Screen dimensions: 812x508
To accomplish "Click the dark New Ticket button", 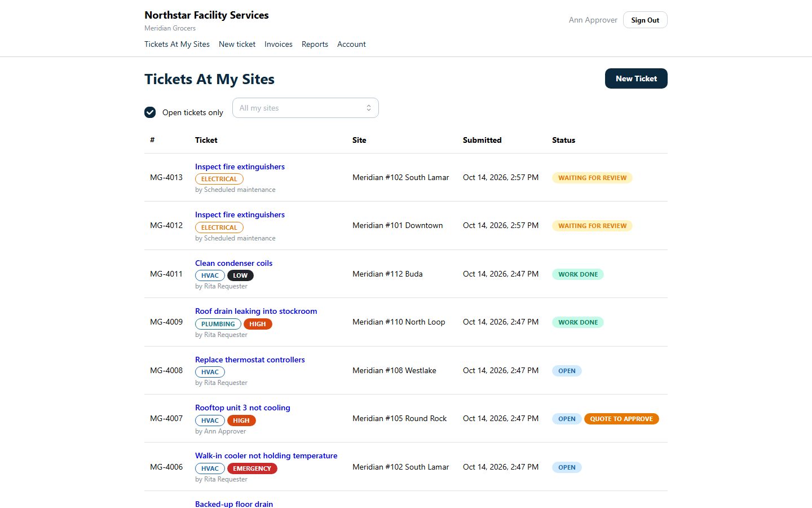I will tap(636, 78).
